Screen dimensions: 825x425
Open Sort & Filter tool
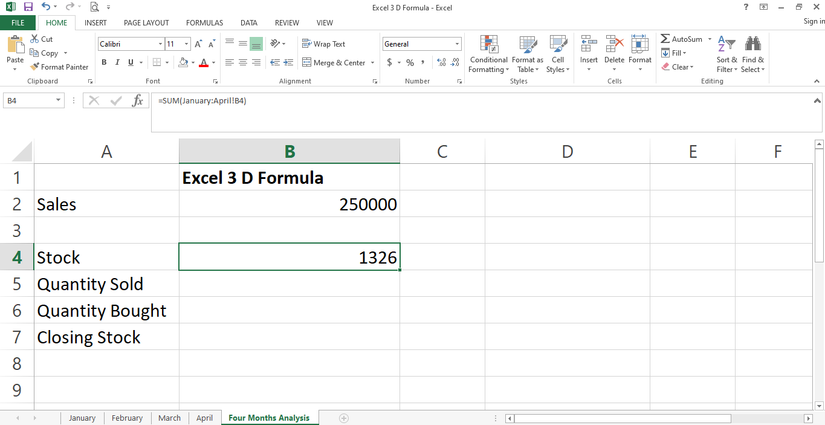tap(726, 46)
